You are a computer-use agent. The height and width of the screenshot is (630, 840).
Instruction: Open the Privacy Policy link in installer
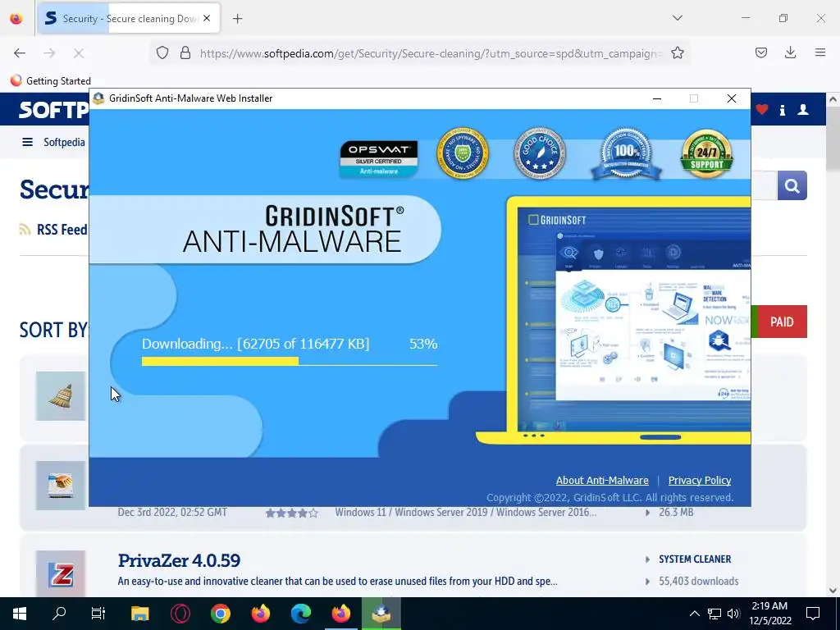[700, 481]
